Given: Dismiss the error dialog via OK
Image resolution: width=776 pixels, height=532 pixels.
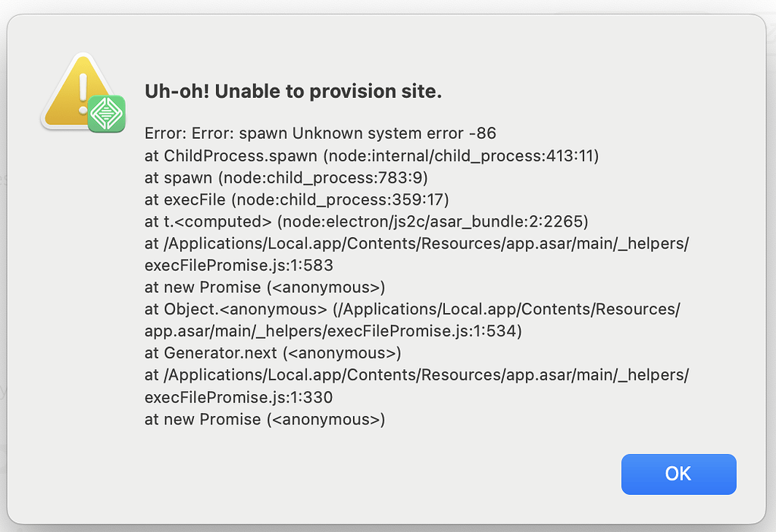Looking at the screenshot, I should click(678, 474).
